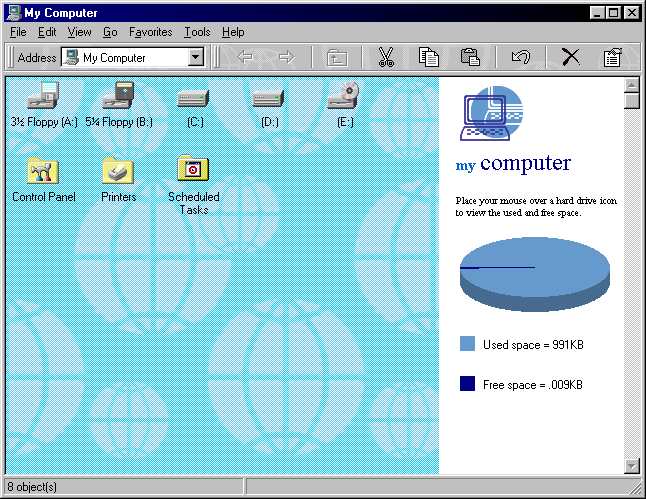Screen dimensions: 646x499
Task: Click the computer icon in Address box
Action: 72,57
